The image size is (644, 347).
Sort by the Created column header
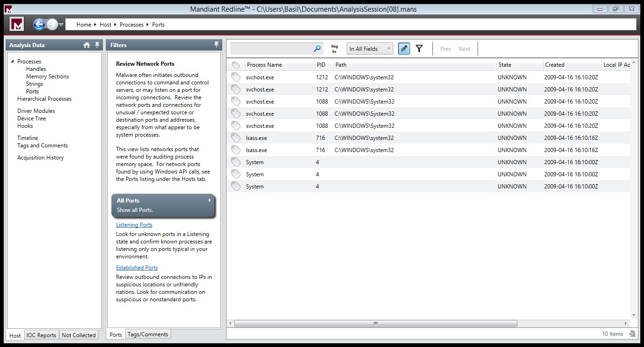[x=572, y=65]
